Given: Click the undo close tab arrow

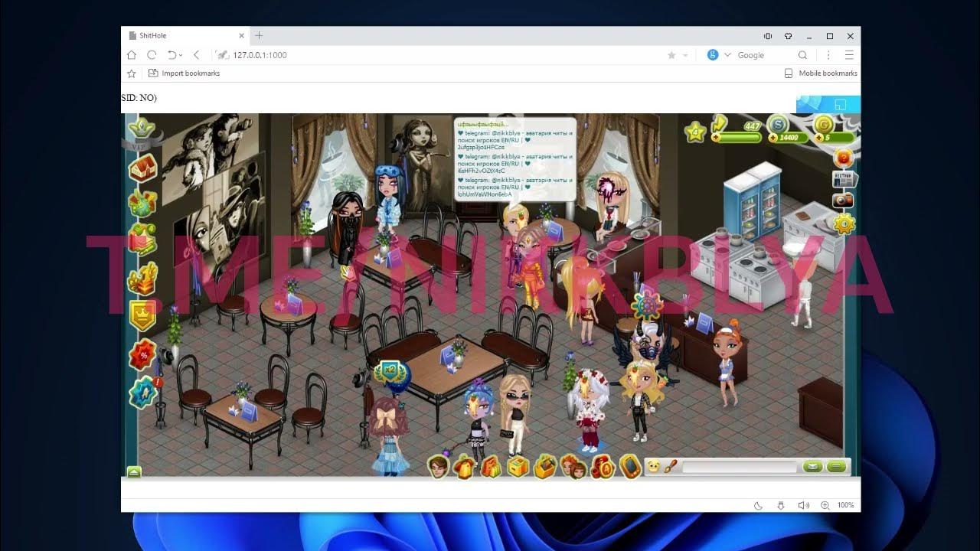Looking at the screenshot, I should (172, 55).
